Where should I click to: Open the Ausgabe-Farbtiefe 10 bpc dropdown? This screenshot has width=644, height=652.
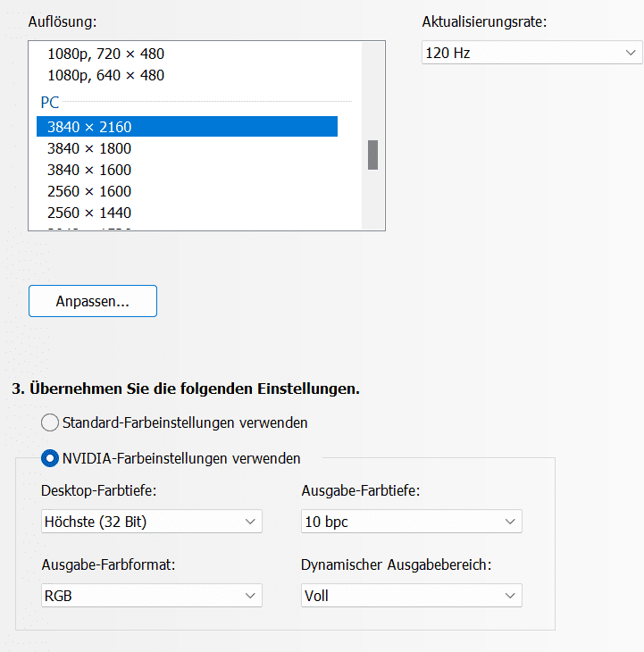[411, 522]
